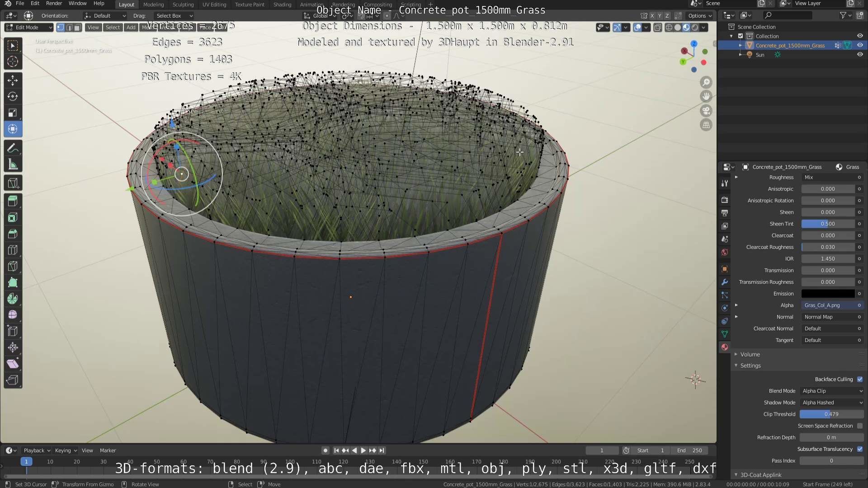Select the Move tool
Image resolution: width=868 pixels, height=488 pixels.
point(13,80)
